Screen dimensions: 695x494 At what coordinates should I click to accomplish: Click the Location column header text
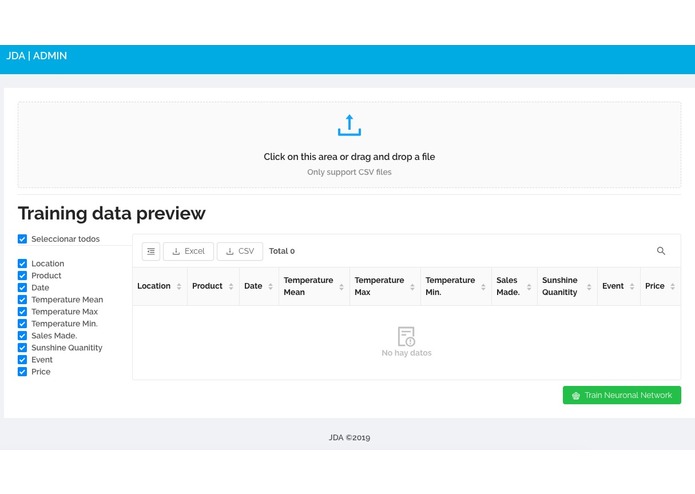click(154, 286)
